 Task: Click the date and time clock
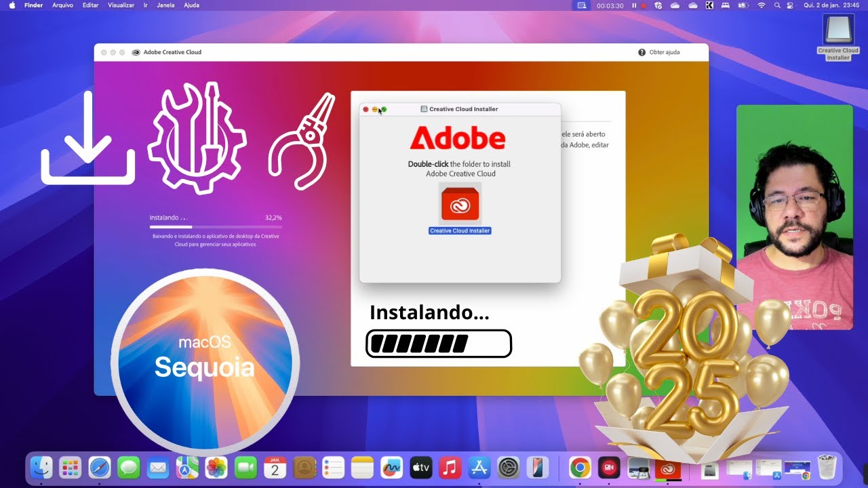833,5
